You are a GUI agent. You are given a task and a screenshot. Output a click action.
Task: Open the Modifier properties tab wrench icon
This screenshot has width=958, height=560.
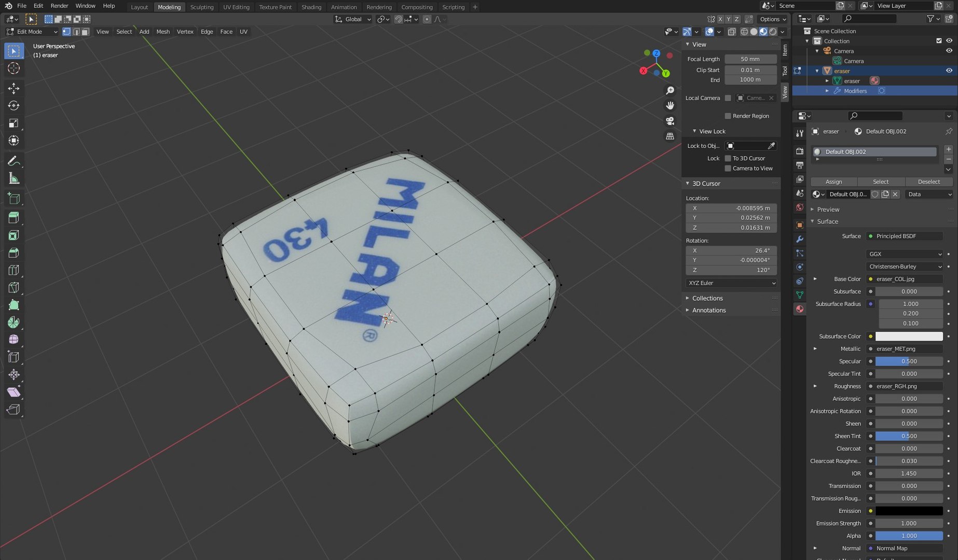[x=800, y=239]
